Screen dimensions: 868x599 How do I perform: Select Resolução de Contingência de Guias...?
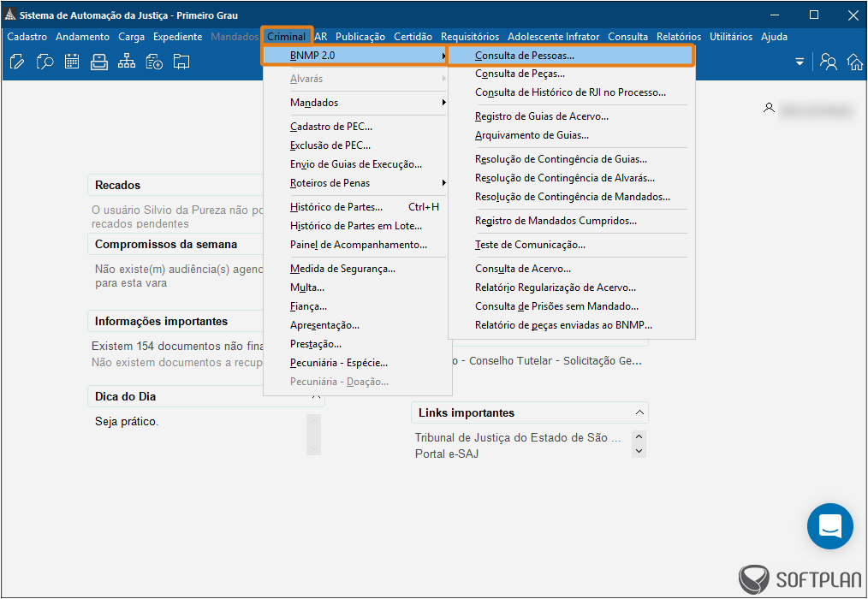click(571, 159)
